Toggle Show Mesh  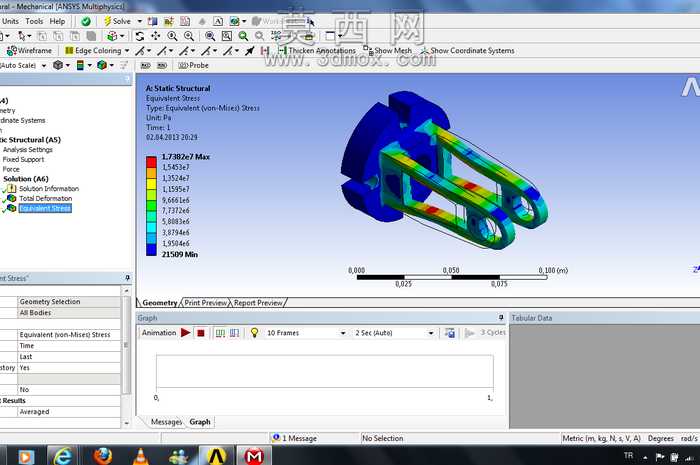tap(387, 51)
